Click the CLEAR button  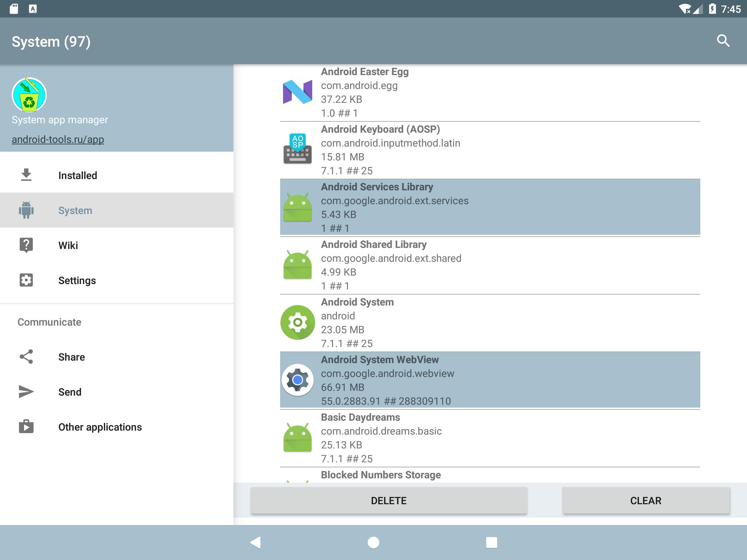646,501
